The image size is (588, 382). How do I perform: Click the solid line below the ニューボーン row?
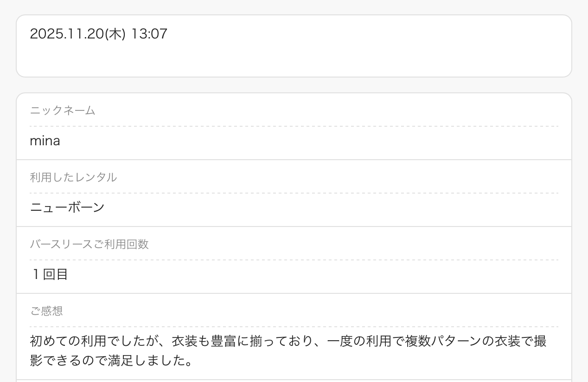pos(294,227)
